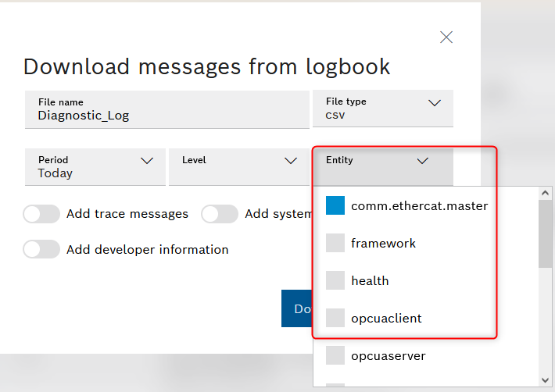Uncheck the comm.ethercat.master checkbox
This screenshot has height=392, width=555.
pos(335,205)
